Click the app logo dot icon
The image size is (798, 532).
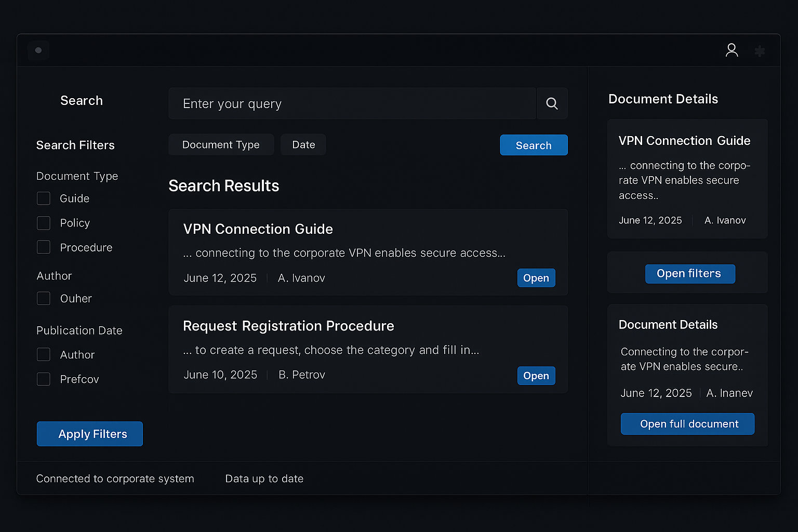tap(38, 50)
